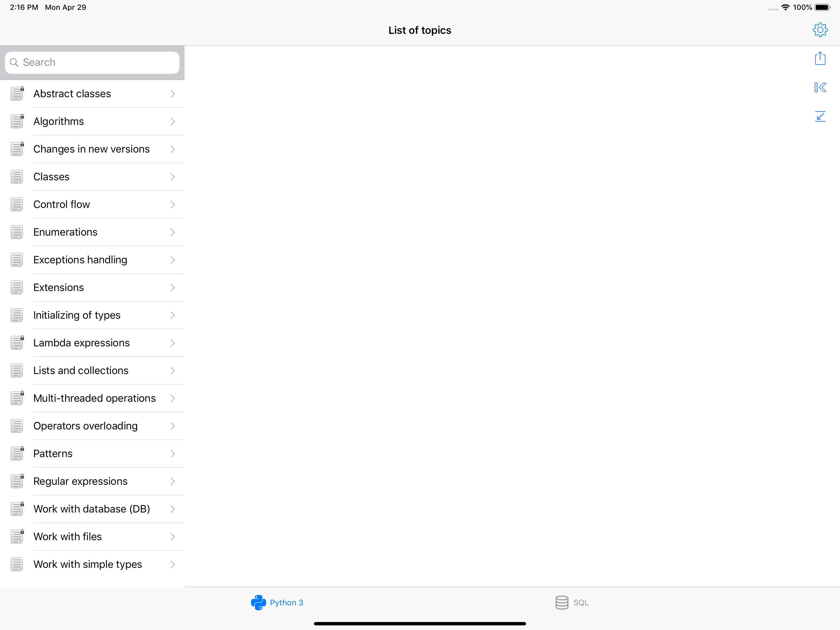840x630 pixels.
Task: Open the Exceptions handling topic
Action: coord(80,260)
